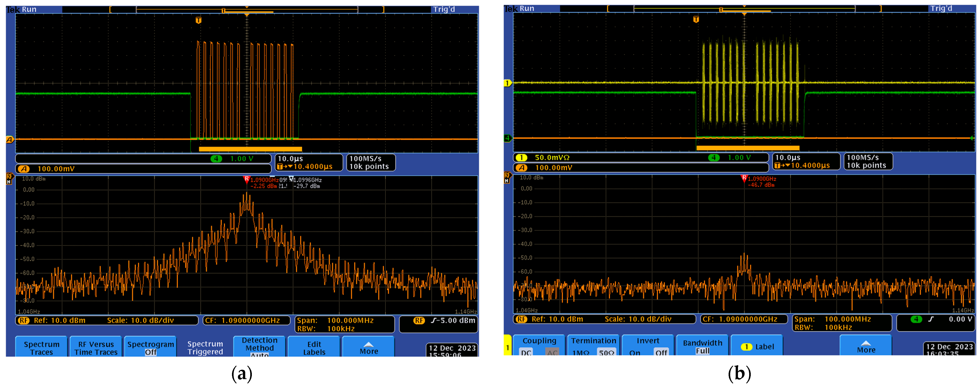Viewport: 980px width, 388px height.
Task: Click the green channel 4 badge in panel (b) trigger readout
Action: coord(916,319)
